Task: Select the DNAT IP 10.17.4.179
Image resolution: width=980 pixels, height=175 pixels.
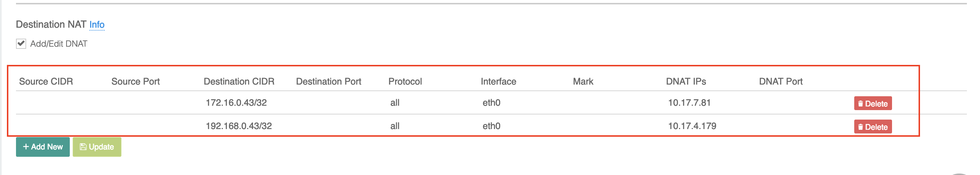Action: click(x=692, y=126)
